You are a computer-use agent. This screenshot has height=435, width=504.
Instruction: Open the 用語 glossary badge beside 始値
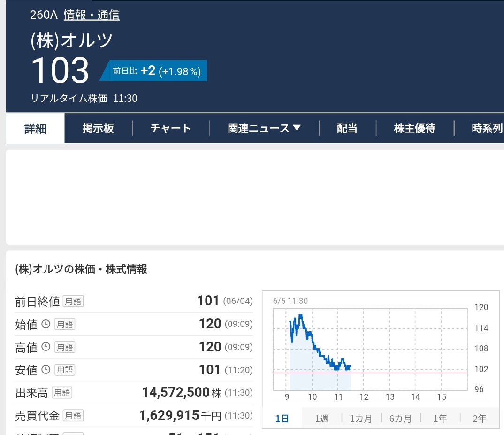65,324
